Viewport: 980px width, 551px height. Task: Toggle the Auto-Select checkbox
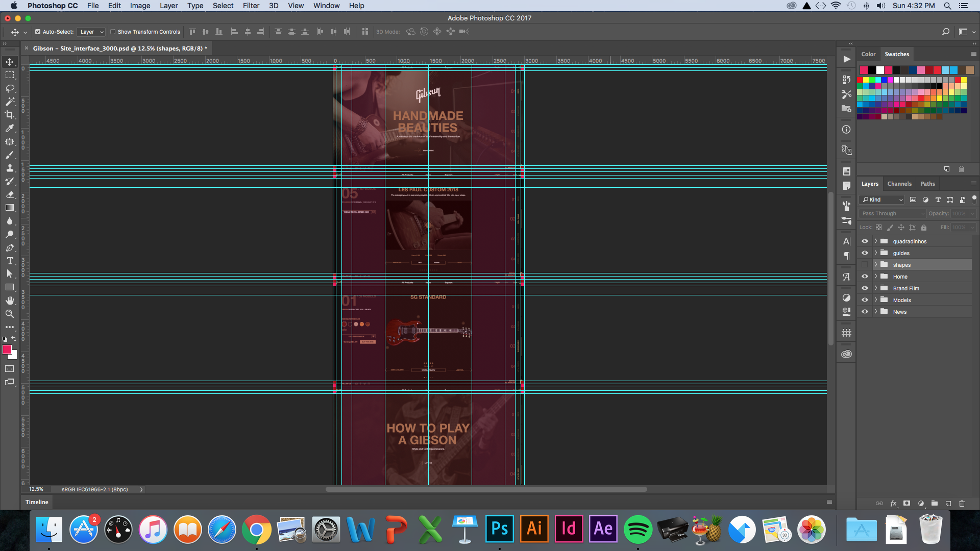tap(38, 32)
